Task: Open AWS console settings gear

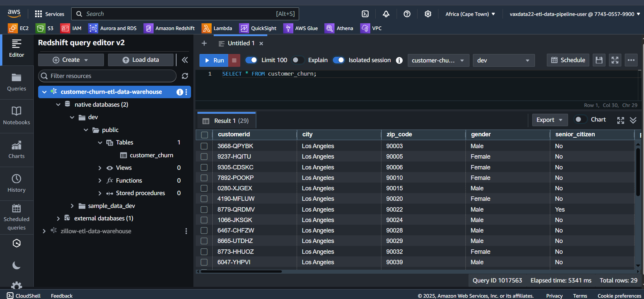Action: [x=428, y=14]
